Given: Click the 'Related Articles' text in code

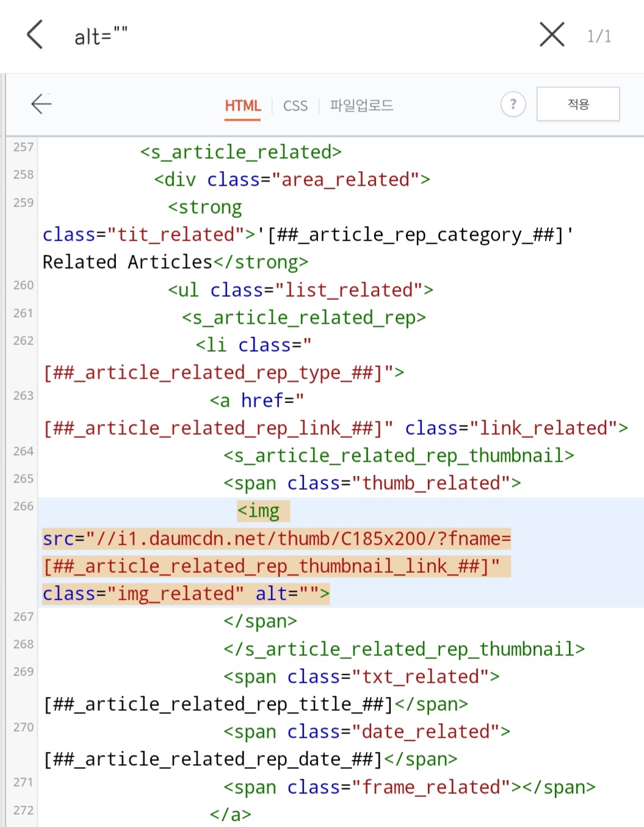Looking at the screenshot, I should [x=128, y=262].
